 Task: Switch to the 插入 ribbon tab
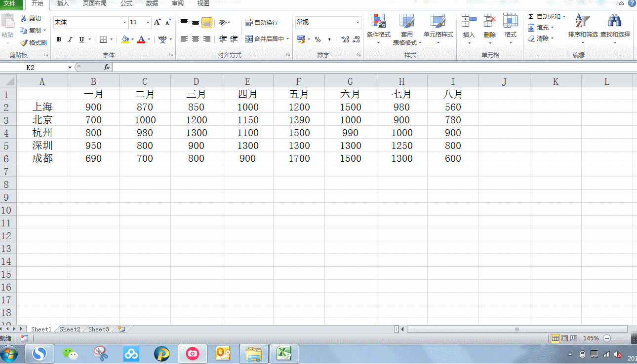tap(63, 3)
